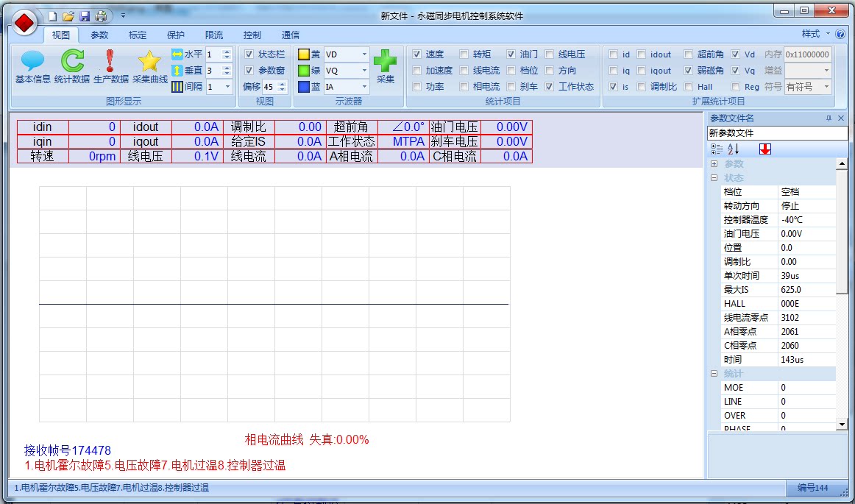
Task: Open the 符号 有符号 dropdown
Action: (x=826, y=87)
